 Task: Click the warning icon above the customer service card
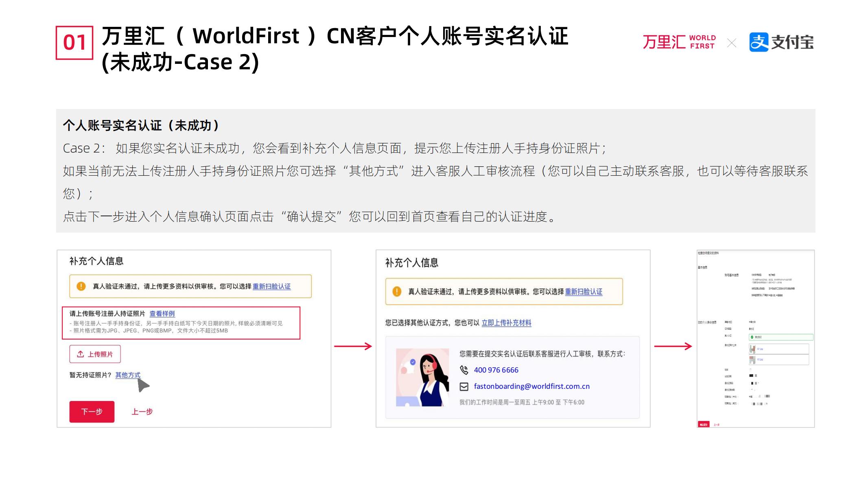click(397, 292)
